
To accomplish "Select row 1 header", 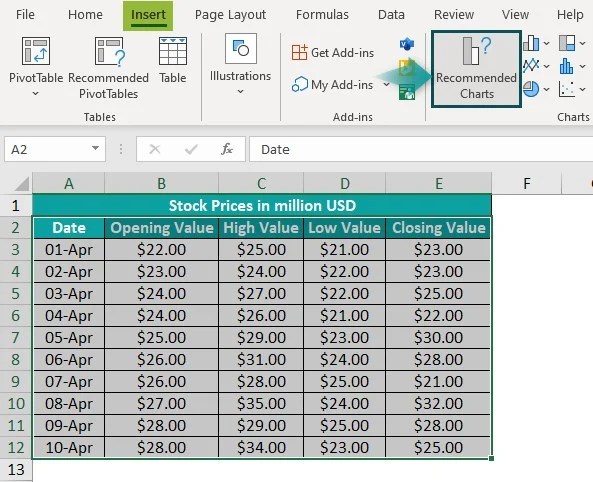I will 16,205.
